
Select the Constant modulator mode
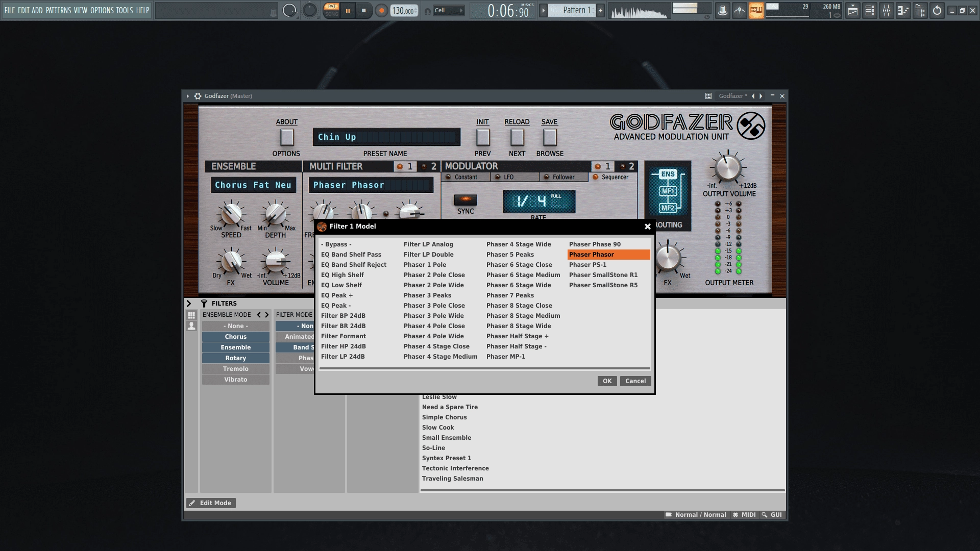[465, 177]
